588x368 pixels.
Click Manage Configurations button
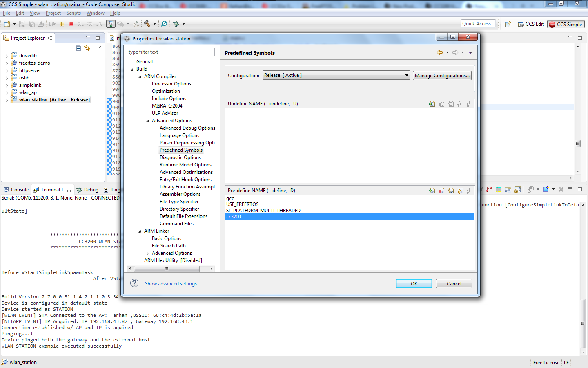pos(442,75)
